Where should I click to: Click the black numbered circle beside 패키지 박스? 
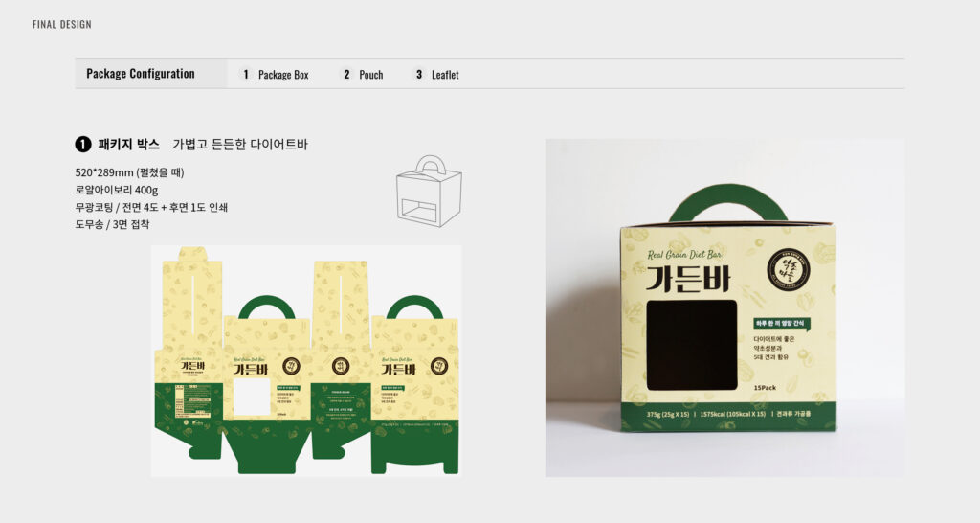[x=83, y=145]
